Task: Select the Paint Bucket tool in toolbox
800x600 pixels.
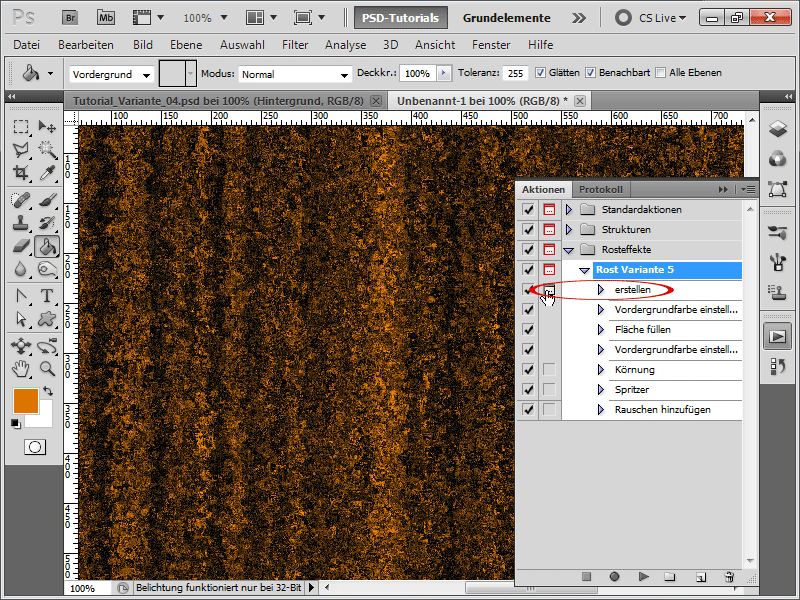Action: click(47, 247)
